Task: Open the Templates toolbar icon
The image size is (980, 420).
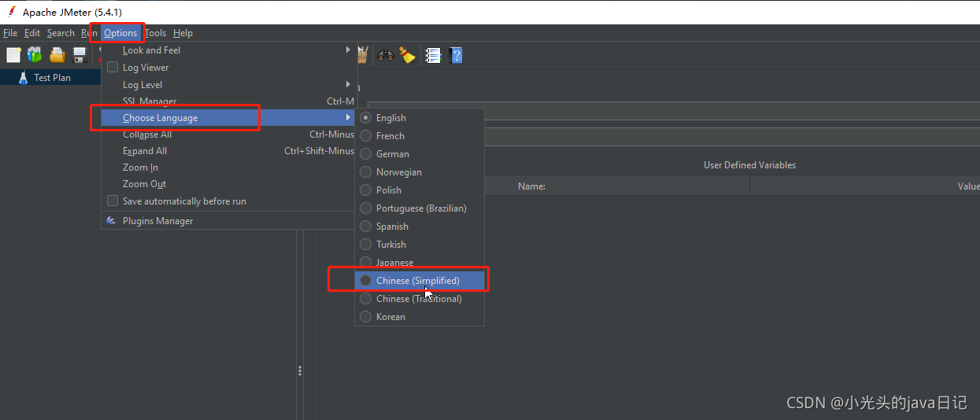Action: (35, 55)
